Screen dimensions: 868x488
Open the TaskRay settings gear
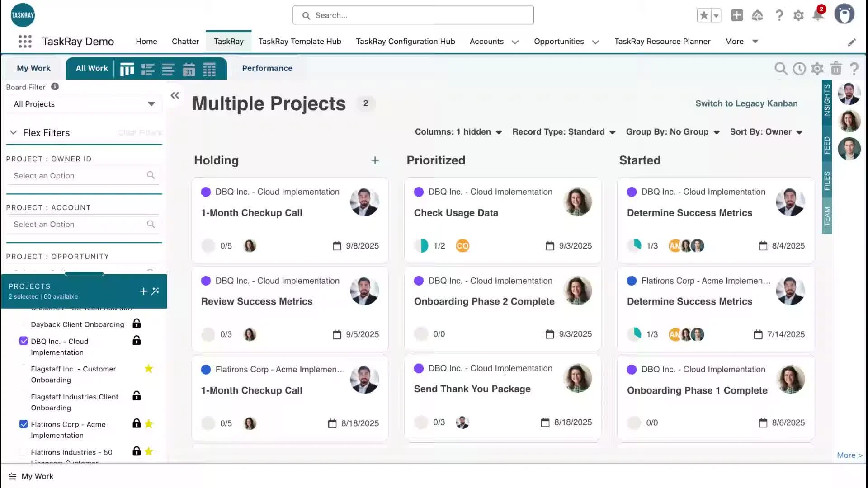(x=817, y=69)
